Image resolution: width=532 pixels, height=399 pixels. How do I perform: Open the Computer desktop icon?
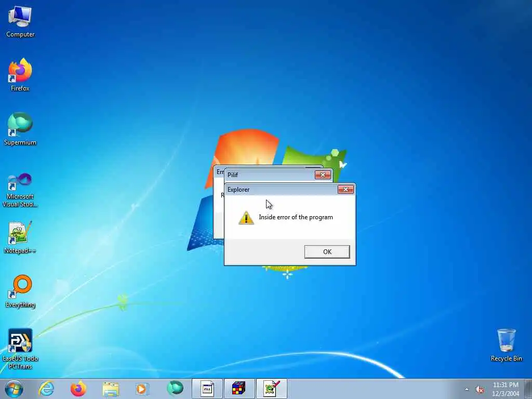(x=20, y=21)
